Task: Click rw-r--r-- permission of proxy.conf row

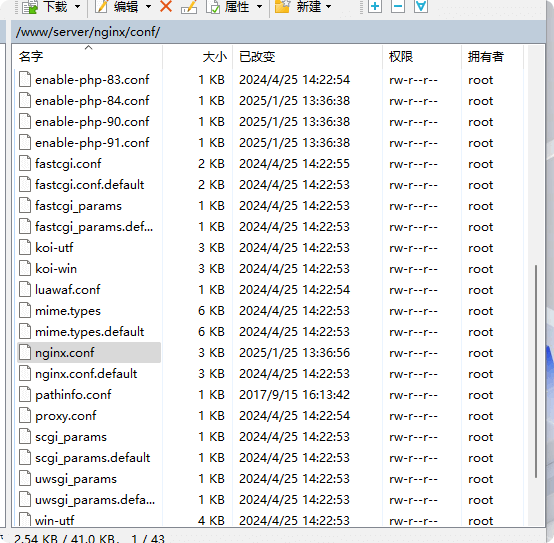Action: (x=413, y=416)
